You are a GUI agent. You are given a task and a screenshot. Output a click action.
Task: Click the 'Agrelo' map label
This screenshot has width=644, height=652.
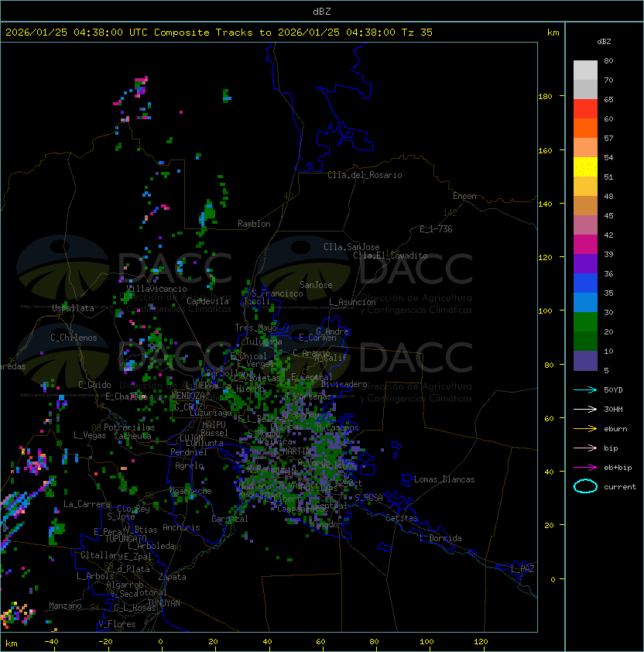(189, 465)
